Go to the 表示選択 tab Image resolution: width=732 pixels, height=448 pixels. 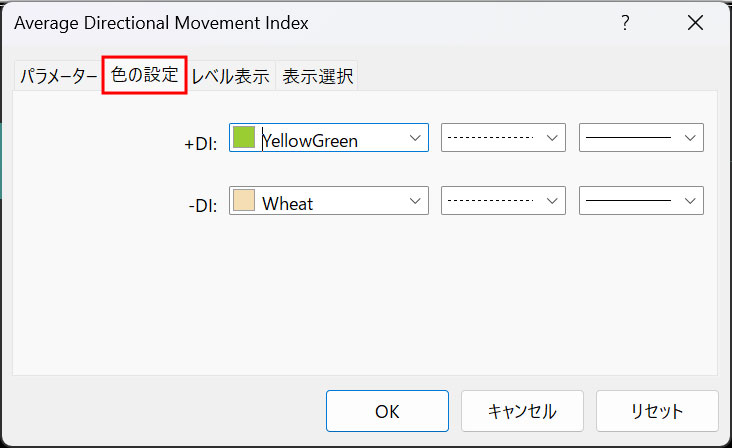pos(317,76)
